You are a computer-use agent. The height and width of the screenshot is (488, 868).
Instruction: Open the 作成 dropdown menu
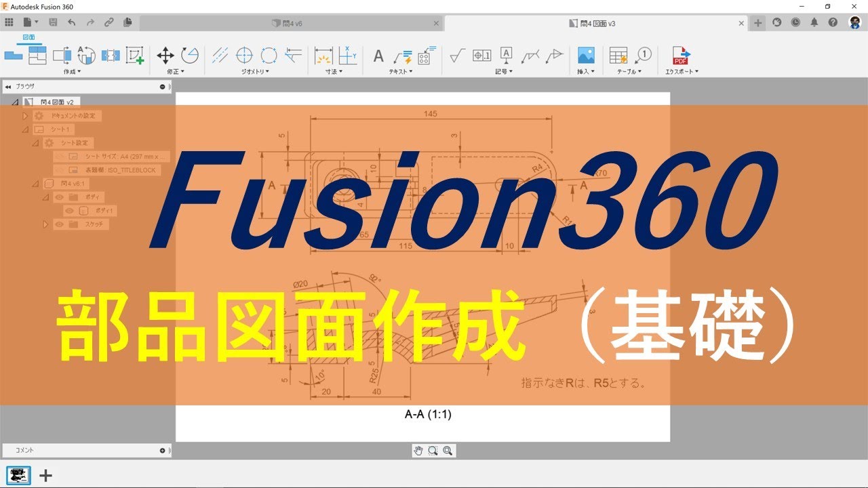tap(73, 71)
